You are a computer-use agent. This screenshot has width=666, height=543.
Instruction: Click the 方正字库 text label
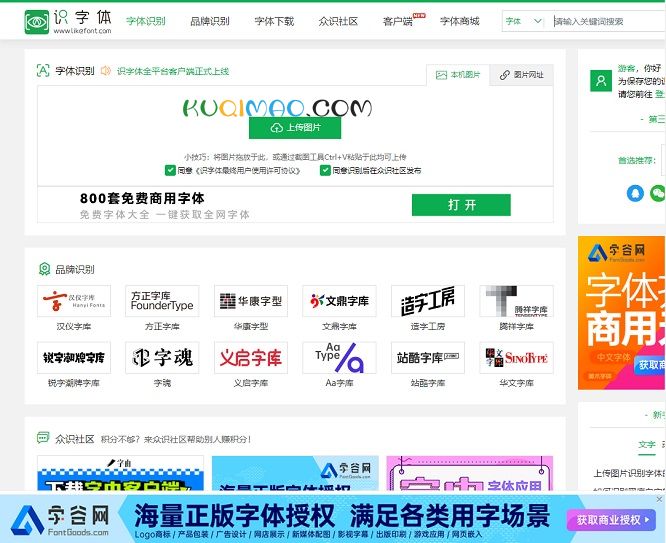point(162,326)
